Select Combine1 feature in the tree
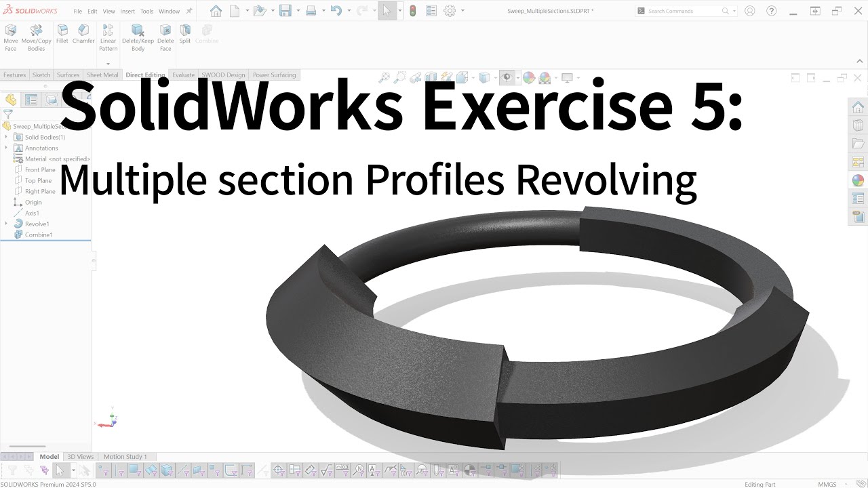 [39, 235]
